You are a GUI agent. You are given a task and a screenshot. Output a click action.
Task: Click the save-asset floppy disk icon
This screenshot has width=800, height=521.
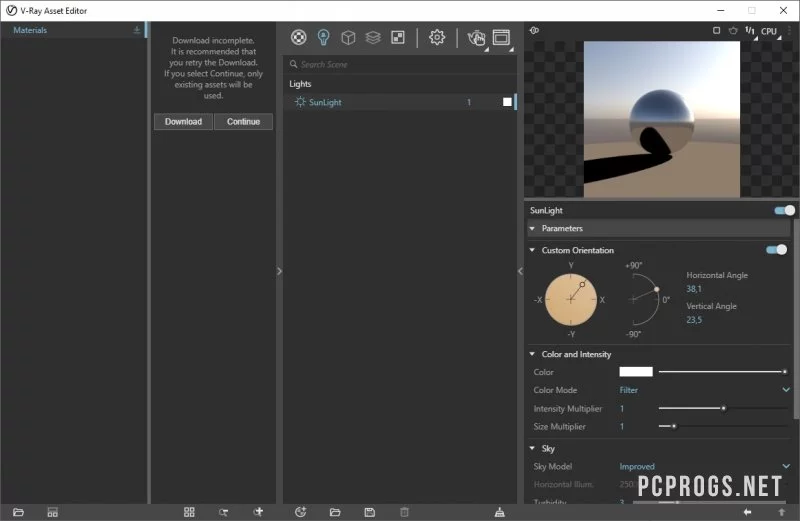pyautogui.click(x=370, y=512)
